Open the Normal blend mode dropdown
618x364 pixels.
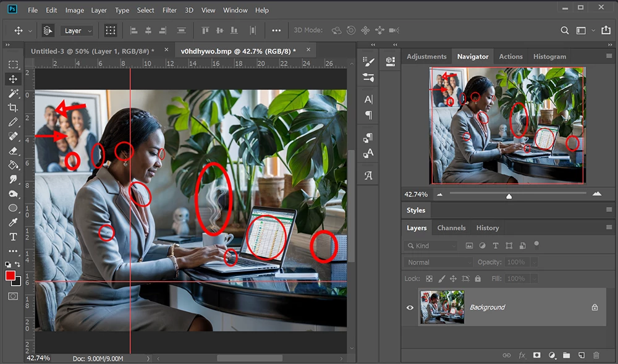click(438, 263)
